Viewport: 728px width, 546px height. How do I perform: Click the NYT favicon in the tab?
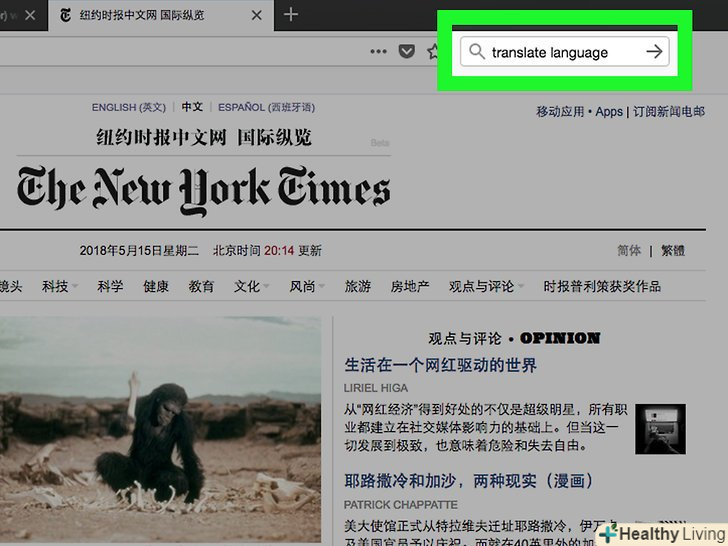click(66, 15)
